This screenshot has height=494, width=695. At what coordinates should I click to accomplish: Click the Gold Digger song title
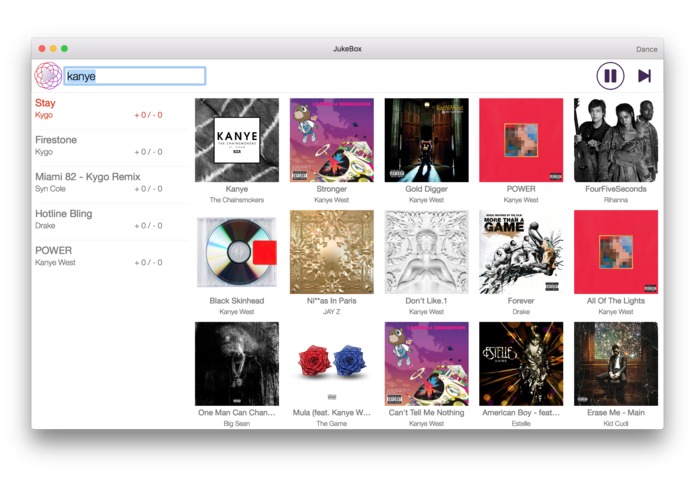[x=426, y=189]
